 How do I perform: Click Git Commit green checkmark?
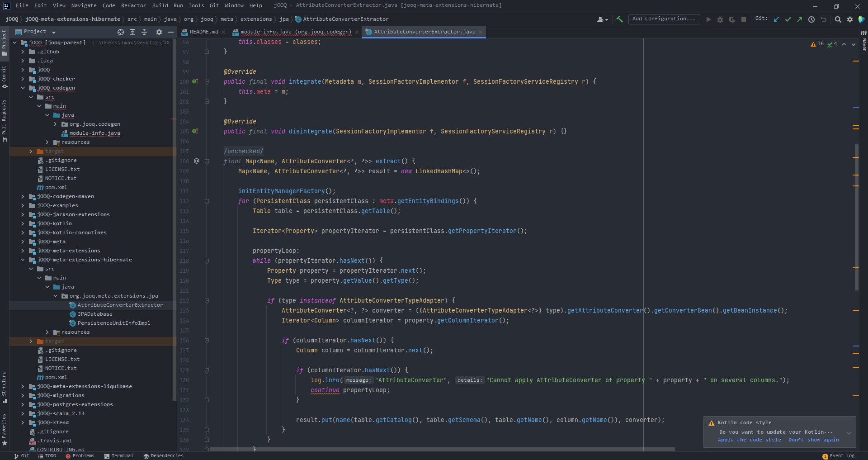(x=788, y=19)
